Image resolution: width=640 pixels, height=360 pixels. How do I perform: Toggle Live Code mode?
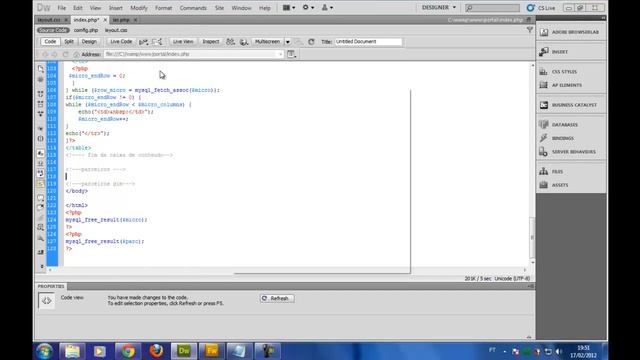click(x=121, y=42)
